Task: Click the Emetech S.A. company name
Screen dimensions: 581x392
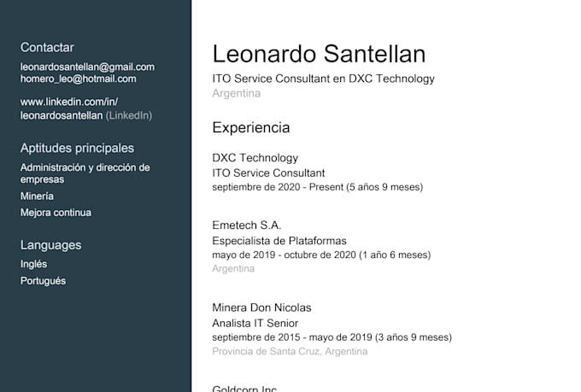Action: pos(247,225)
